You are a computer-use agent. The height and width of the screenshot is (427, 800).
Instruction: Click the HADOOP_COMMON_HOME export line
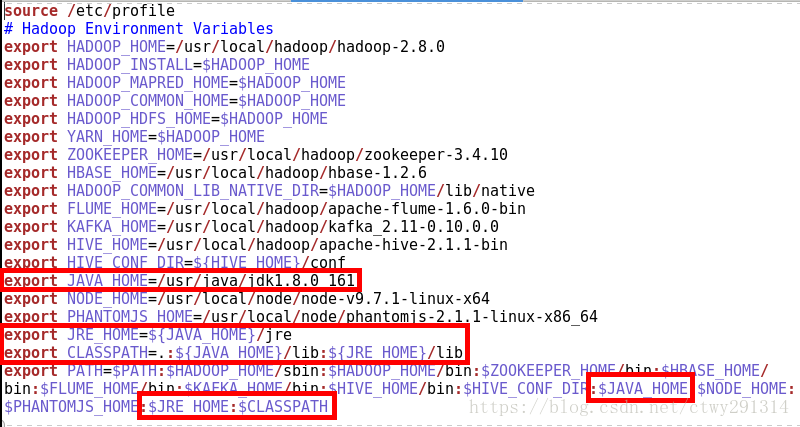tap(175, 100)
